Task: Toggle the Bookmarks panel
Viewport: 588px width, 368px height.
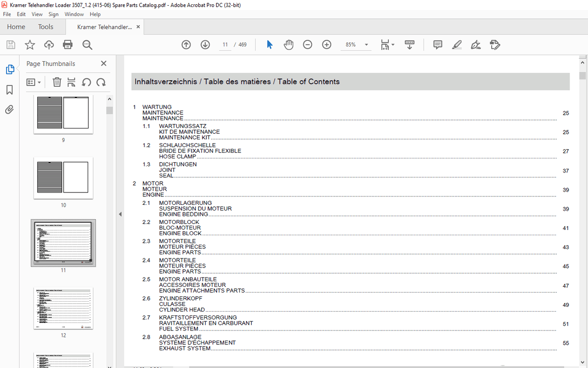Action: (x=9, y=90)
